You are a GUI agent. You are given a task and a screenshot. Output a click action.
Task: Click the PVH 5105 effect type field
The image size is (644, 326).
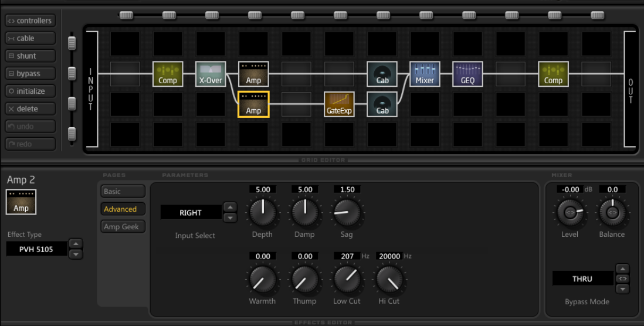(36, 249)
